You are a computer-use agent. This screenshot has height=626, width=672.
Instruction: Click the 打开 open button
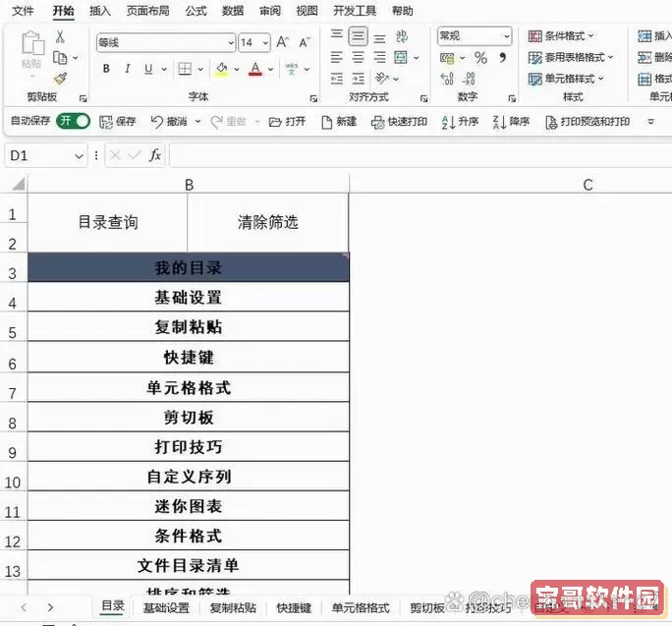(287, 122)
